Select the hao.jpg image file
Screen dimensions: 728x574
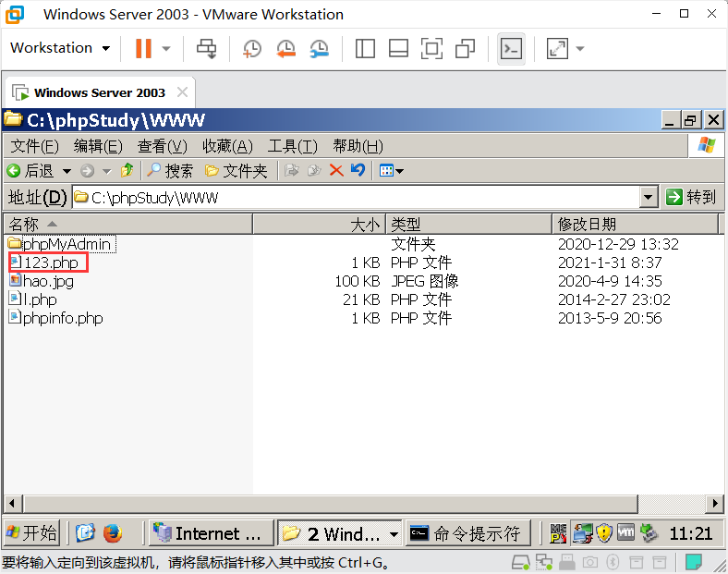coord(42,281)
